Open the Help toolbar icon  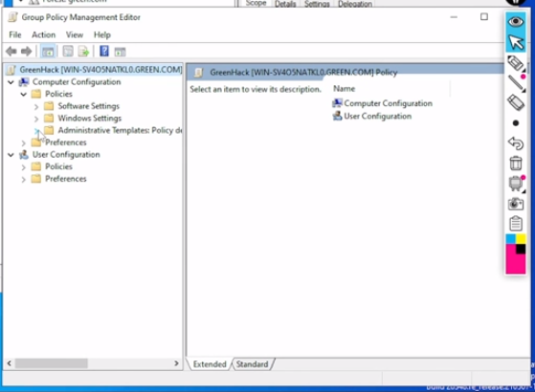104,52
